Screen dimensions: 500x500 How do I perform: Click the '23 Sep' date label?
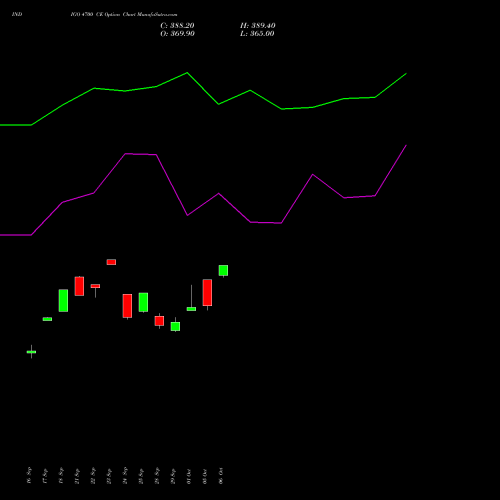tap(109, 476)
